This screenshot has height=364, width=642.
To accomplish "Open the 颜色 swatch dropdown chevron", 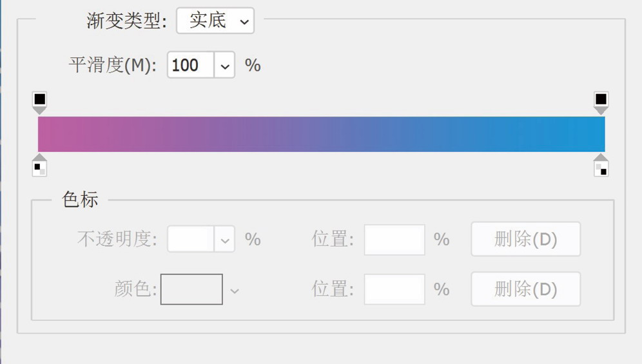I will [234, 291].
